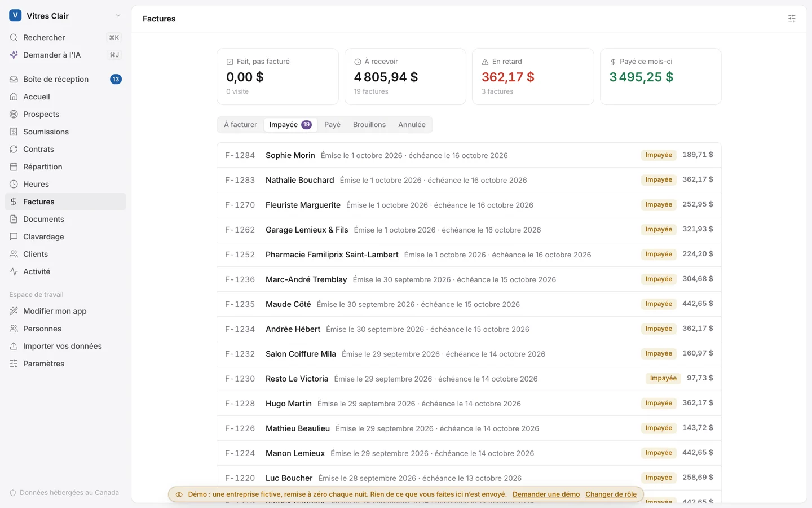Click the Impayée badge on Luc Boucher row
This screenshot has width=812, height=508.
click(x=659, y=478)
